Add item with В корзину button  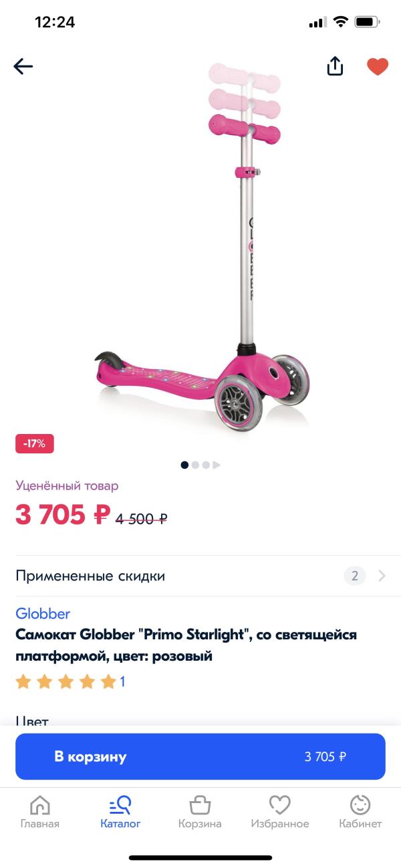(x=200, y=756)
